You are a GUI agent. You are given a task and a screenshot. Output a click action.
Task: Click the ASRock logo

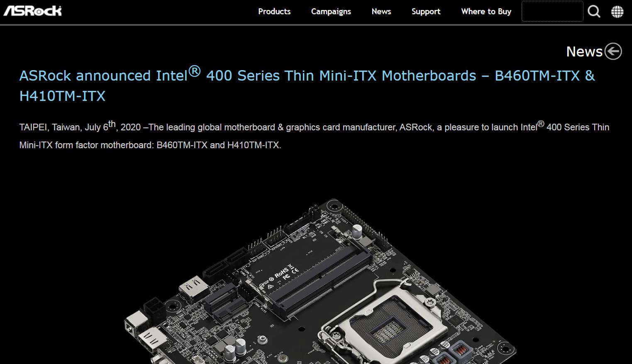click(32, 10)
